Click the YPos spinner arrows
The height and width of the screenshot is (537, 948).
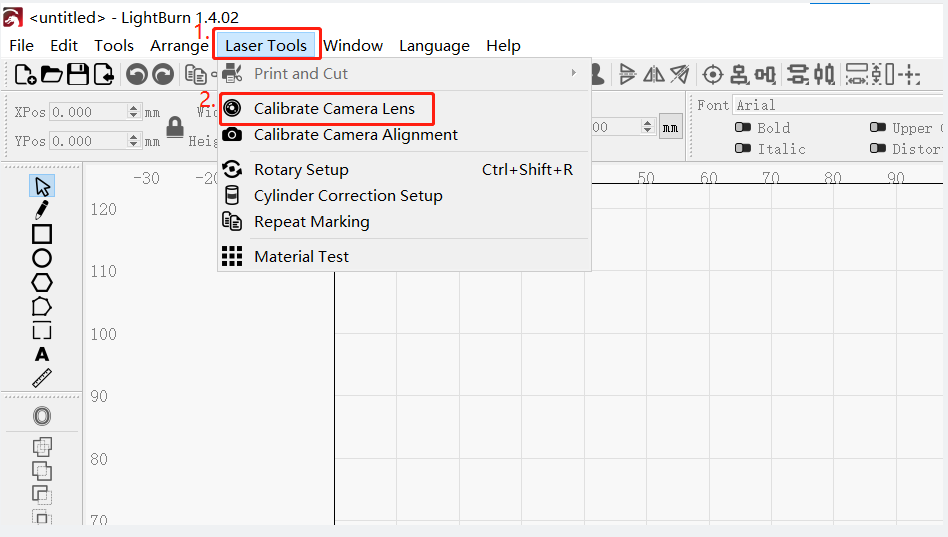coord(134,140)
